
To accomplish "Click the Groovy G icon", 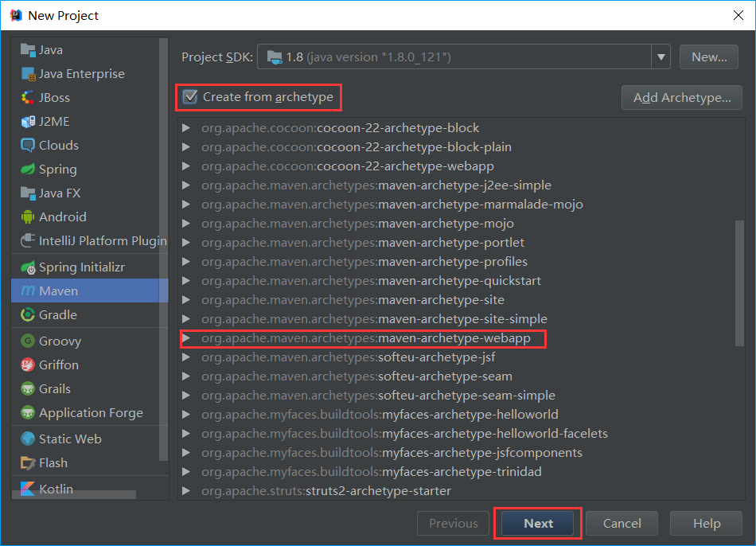I will (x=28, y=341).
